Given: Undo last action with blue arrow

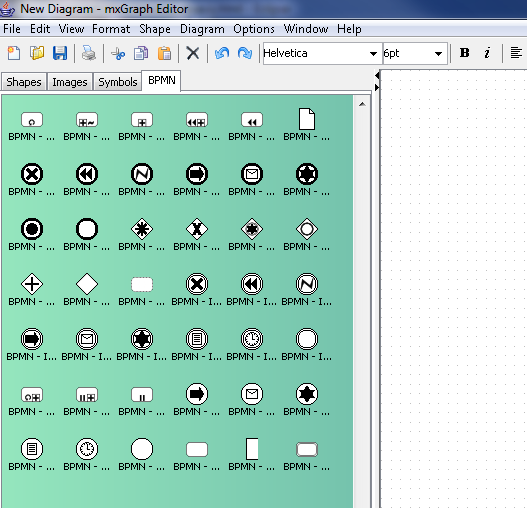Looking at the screenshot, I should tap(222, 53).
